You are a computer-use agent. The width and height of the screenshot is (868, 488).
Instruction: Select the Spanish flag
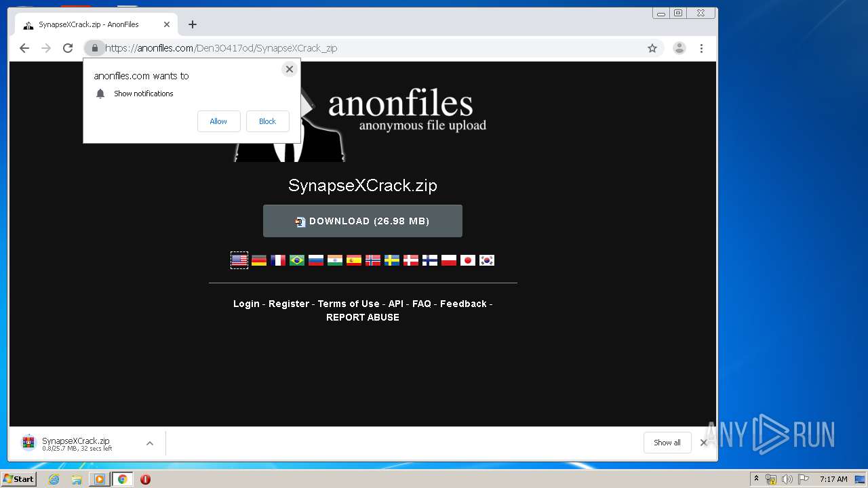354,260
